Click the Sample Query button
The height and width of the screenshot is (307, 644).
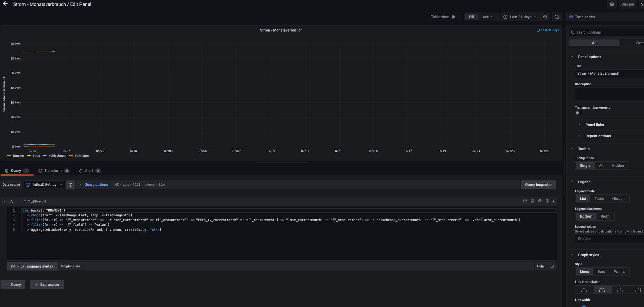tap(70, 266)
